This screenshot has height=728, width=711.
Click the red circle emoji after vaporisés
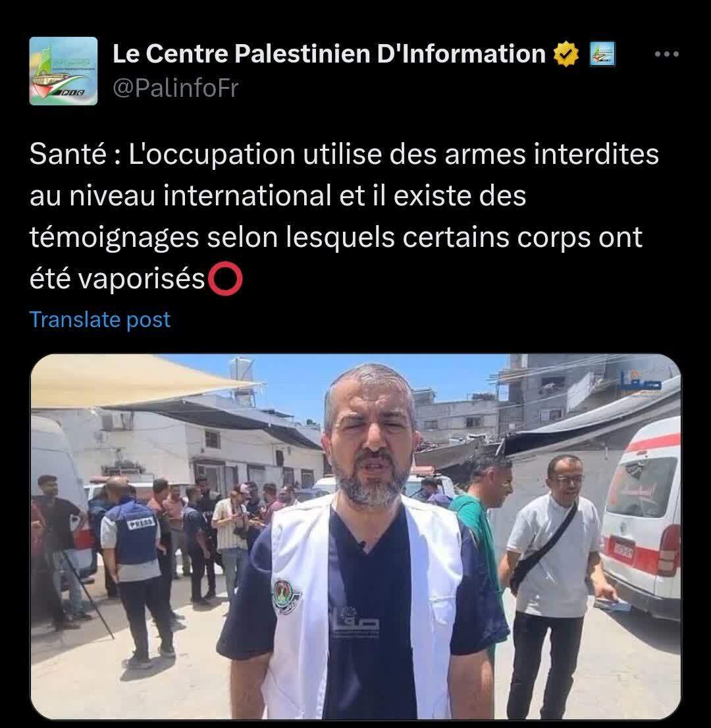click(225, 279)
